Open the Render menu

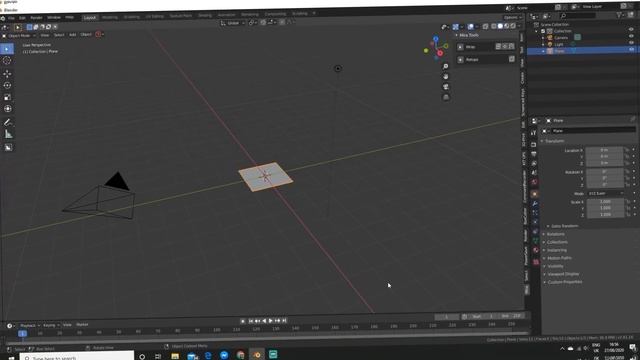pyautogui.click(x=36, y=18)
